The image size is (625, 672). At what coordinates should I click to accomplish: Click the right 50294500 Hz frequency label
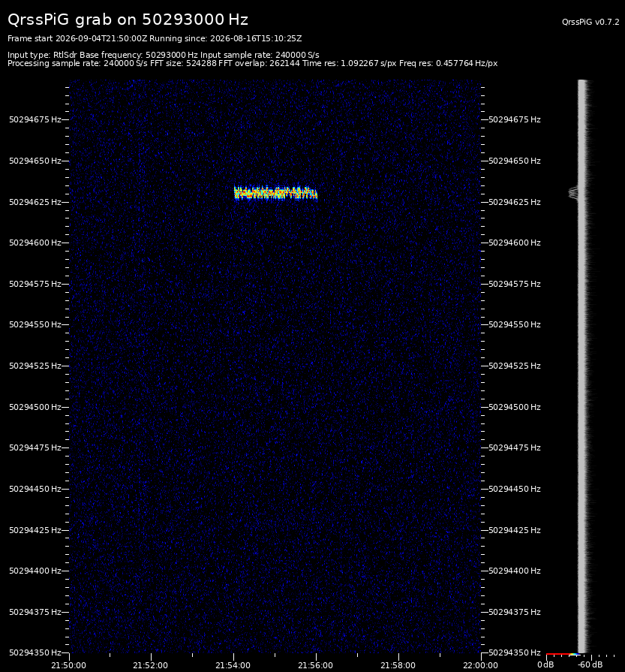tap(515, 407)
